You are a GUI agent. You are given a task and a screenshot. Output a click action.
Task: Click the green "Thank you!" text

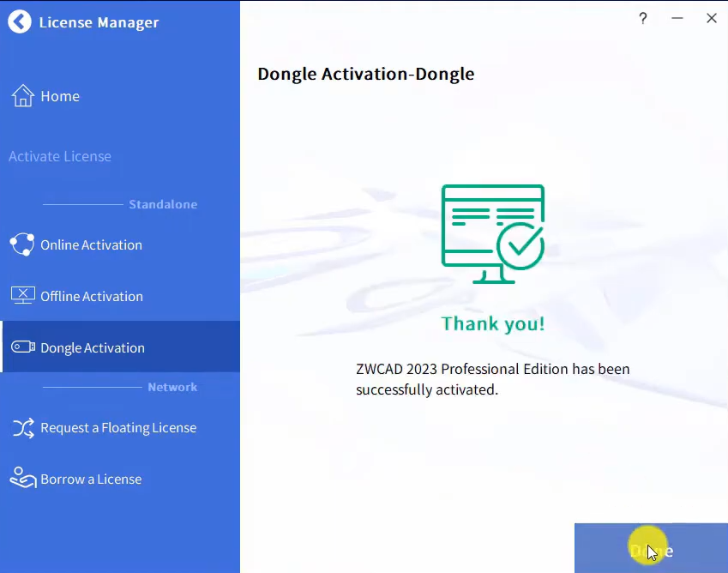tap(492, 323)
